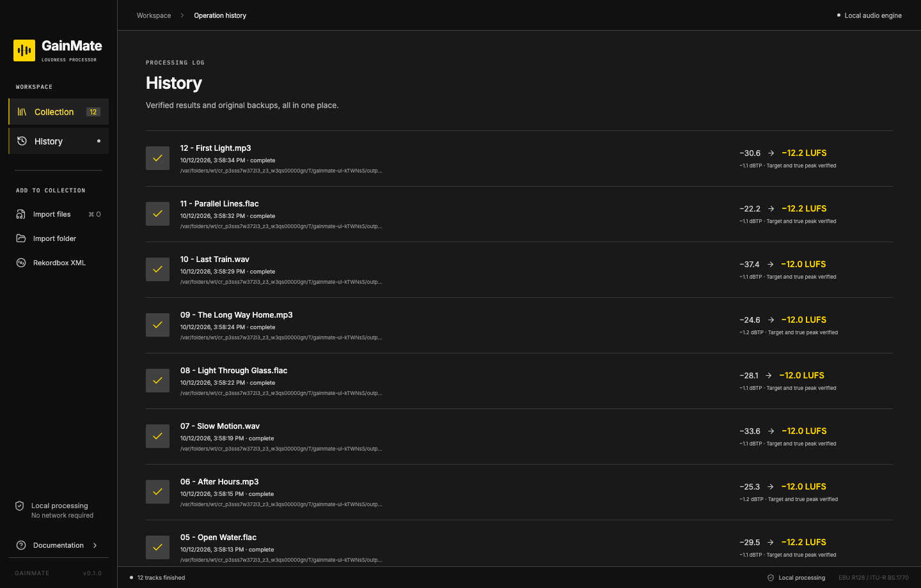Go to Workspace breadcrumb link
This screenshot has height=588, width=921.
(153, 15)
